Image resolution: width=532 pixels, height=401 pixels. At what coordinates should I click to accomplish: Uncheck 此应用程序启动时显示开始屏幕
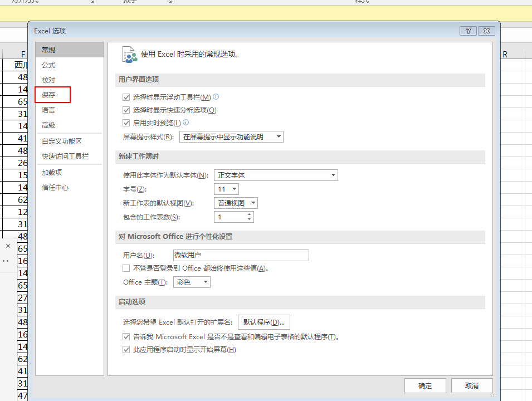click(x=126, y=350)
